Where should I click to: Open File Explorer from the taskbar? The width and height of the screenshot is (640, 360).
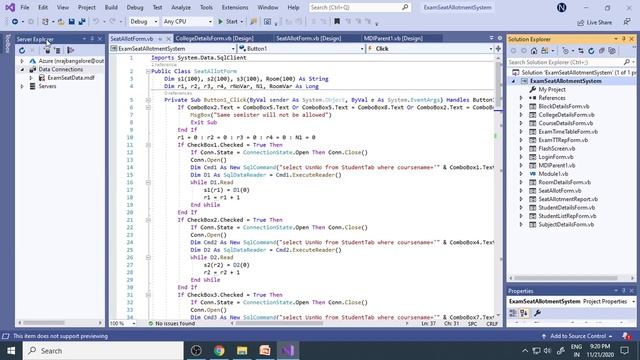pos(242,351)
